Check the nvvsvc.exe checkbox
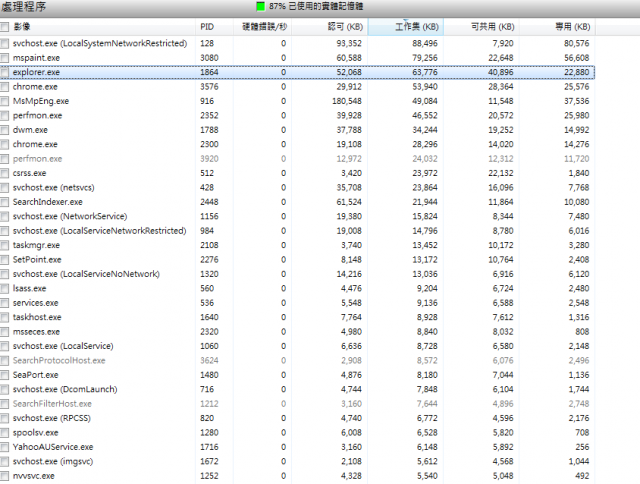This screenshot has width=640, height=484. (4, 476)
